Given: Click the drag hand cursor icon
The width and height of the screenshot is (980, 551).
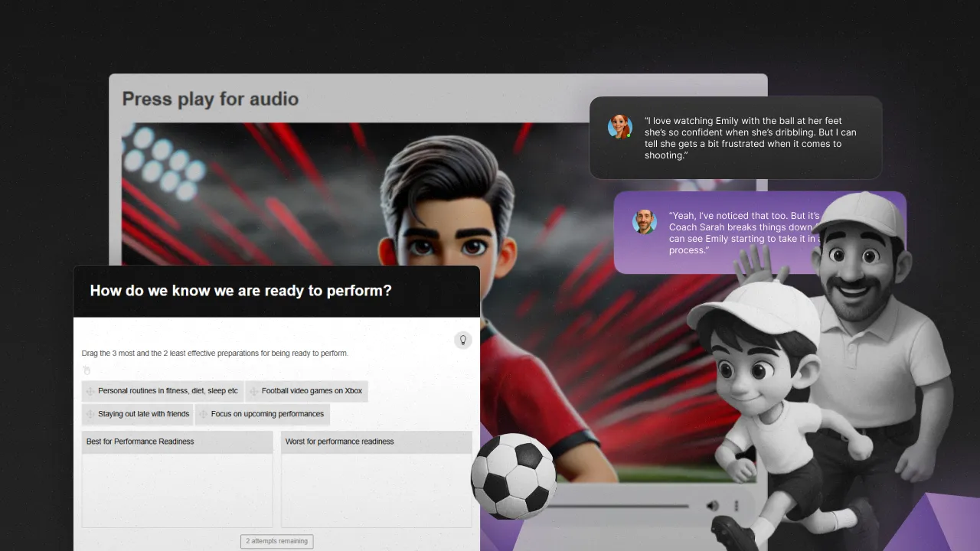Looking at the screenshot, I should pos(87,370).
